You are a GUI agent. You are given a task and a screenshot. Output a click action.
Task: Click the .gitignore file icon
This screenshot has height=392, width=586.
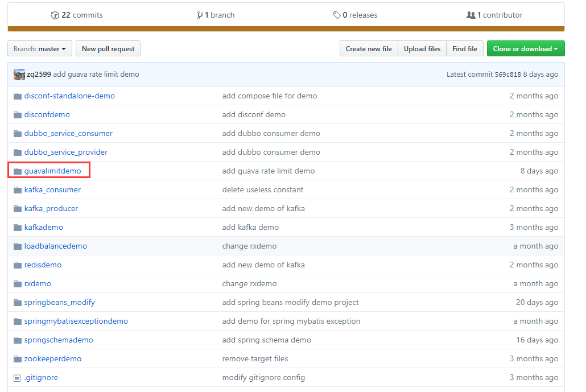click(x=18, y=378)
